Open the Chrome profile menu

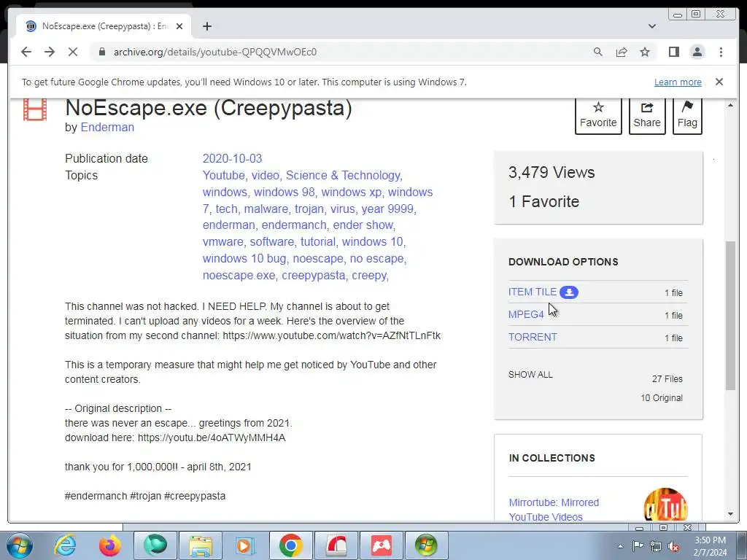697,52
